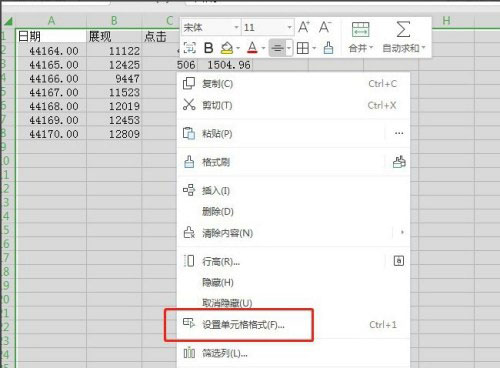
Task: Open the font name dropdown 宋体
Action: pos(211,27)
